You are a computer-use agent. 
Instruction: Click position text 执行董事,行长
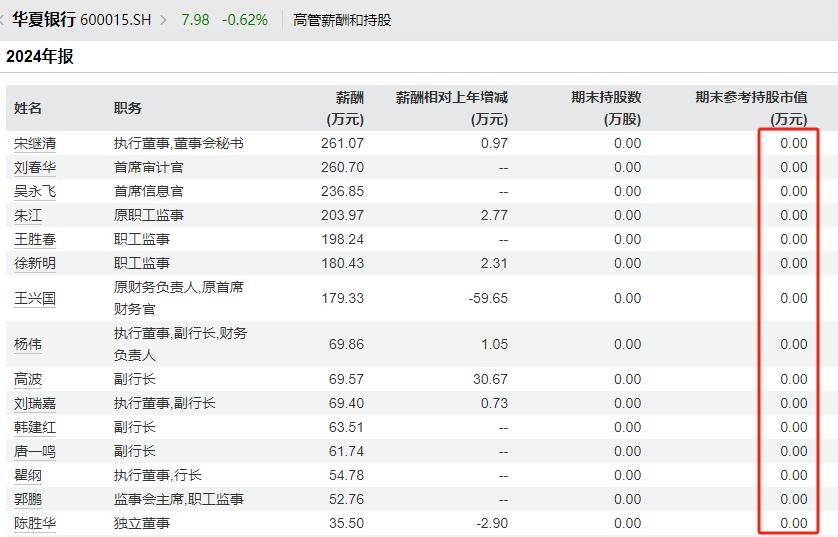point(158,475)
